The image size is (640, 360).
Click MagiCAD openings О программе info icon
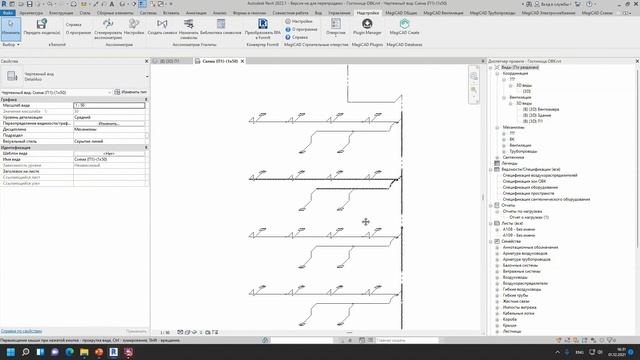coord(288,29)
